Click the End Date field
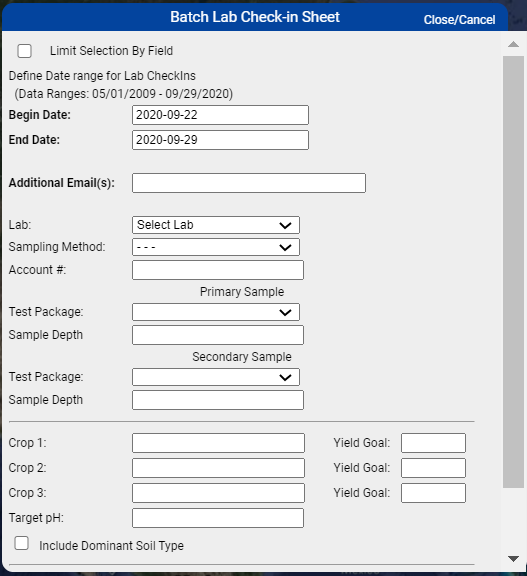The image size is (527, 576). (x=220, y=140)
